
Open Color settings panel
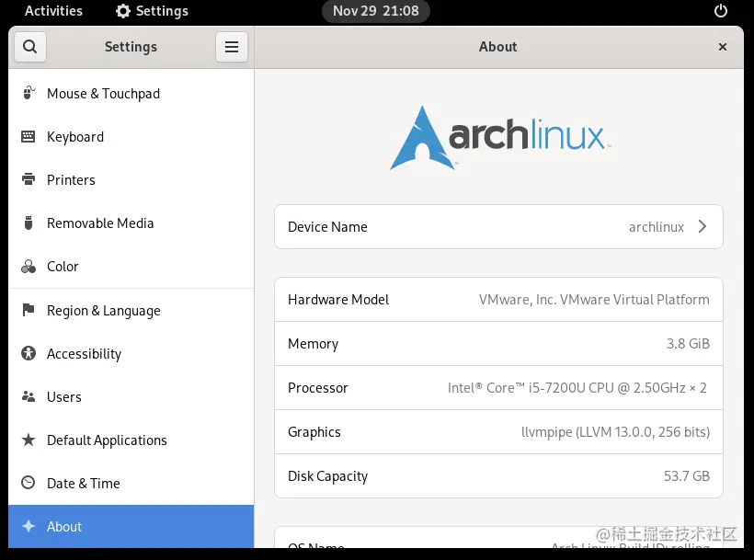(x=131, y=267)
